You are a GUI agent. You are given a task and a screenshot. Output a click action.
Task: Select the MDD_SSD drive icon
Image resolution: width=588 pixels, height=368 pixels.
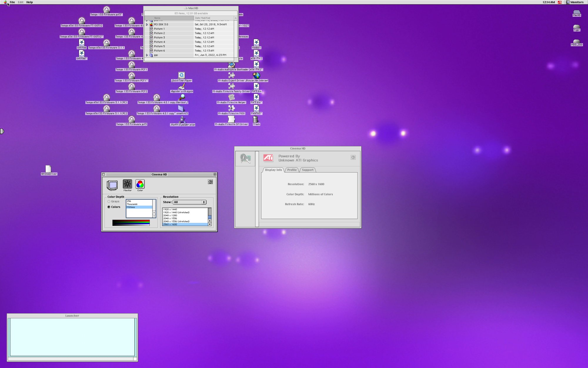(x=576, y=42)
